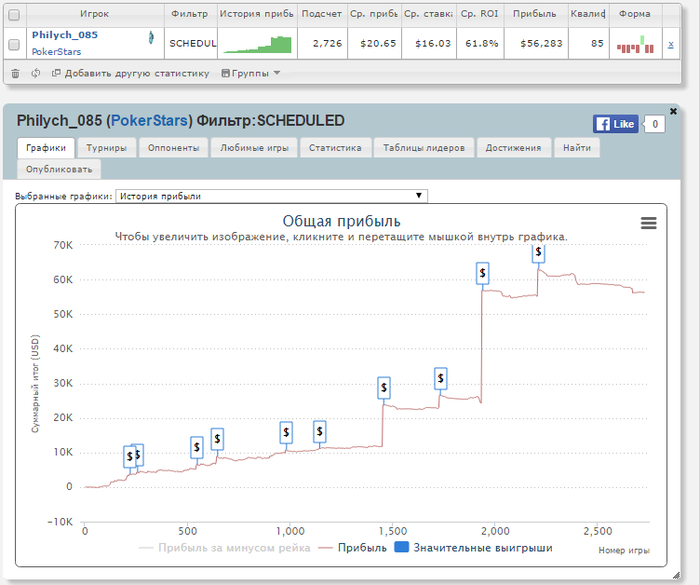Click the PokerStars link in the panel title
700x585 pixels.
point(149,121)
